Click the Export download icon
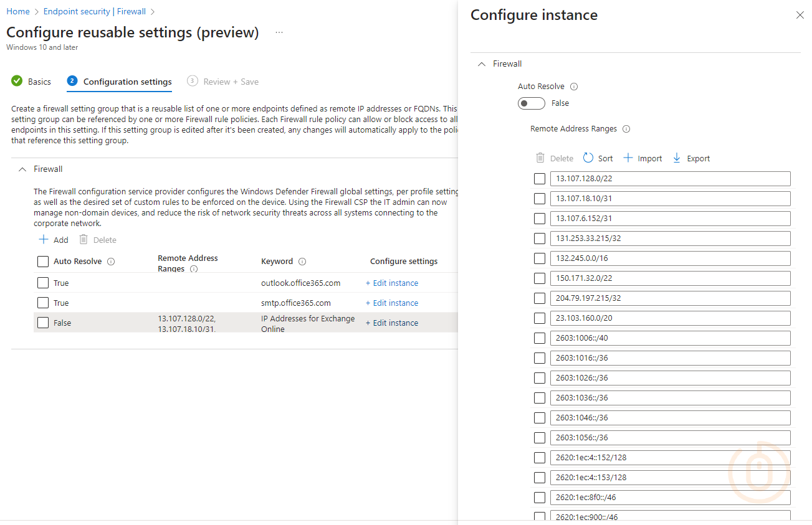This screenshot has height=525, width=812. click(x=677, y=158)
